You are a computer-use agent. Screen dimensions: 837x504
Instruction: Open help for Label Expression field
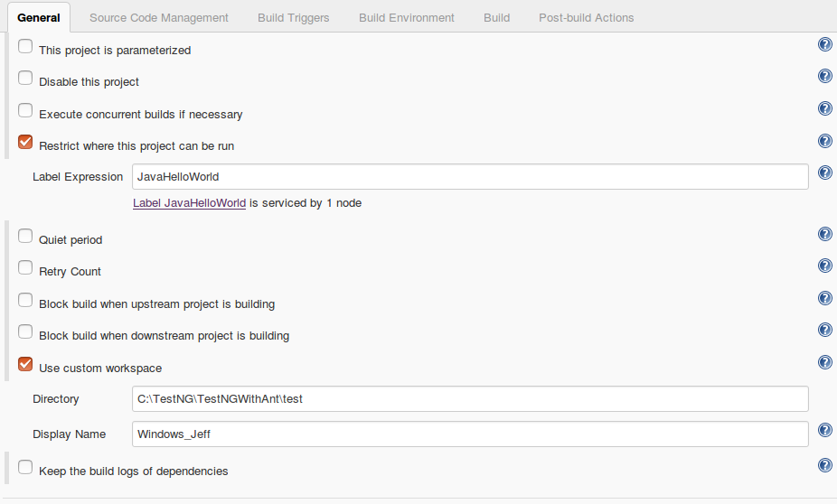[824, 173]
